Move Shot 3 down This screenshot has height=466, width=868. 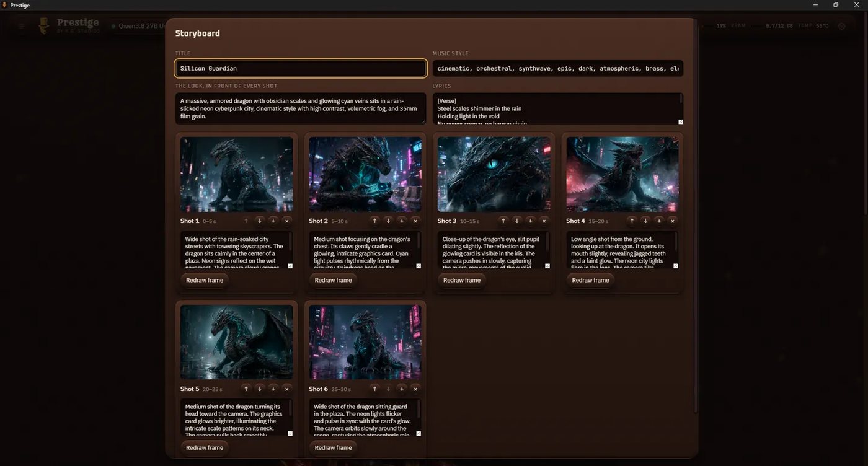516,221
